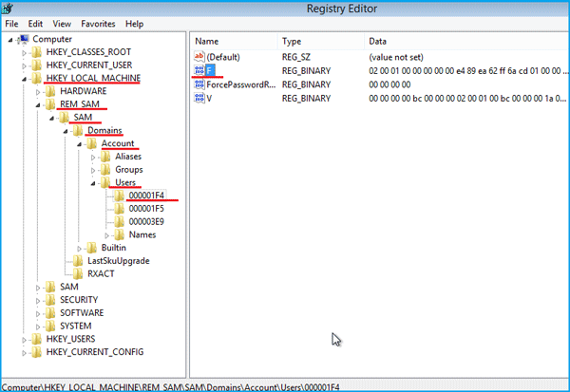570x392 pixels.
Task: Select the (Default) value name
Action: point(223,57)
